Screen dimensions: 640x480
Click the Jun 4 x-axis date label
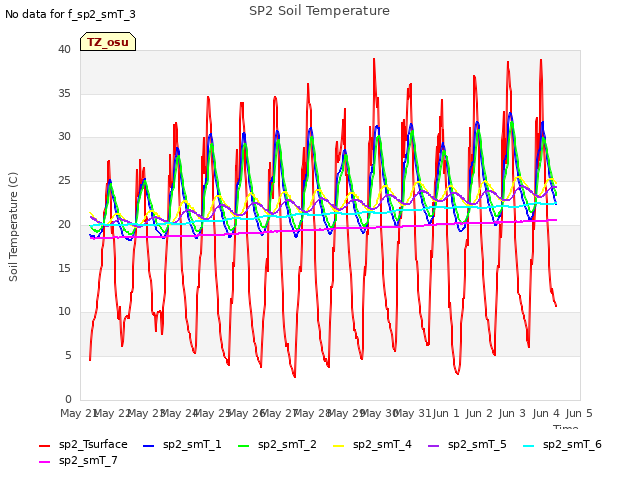[x=546, y=413]
